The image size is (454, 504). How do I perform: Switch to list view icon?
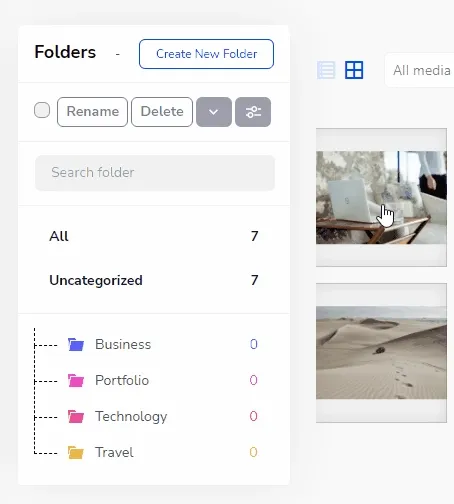click(326, 70)
